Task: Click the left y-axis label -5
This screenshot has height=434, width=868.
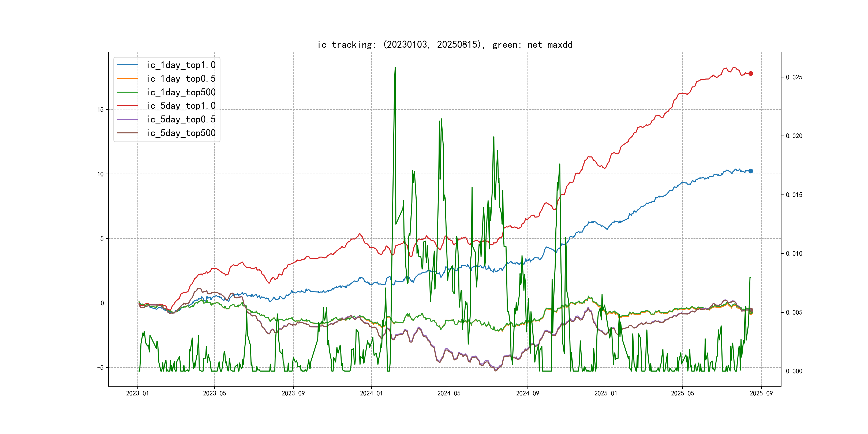Action: point(100,367)
